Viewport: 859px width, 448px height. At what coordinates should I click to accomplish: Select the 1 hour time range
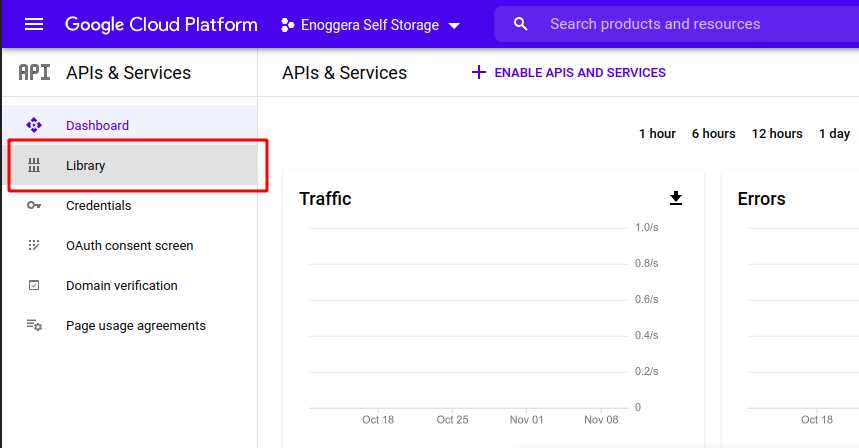click(657, 134)
